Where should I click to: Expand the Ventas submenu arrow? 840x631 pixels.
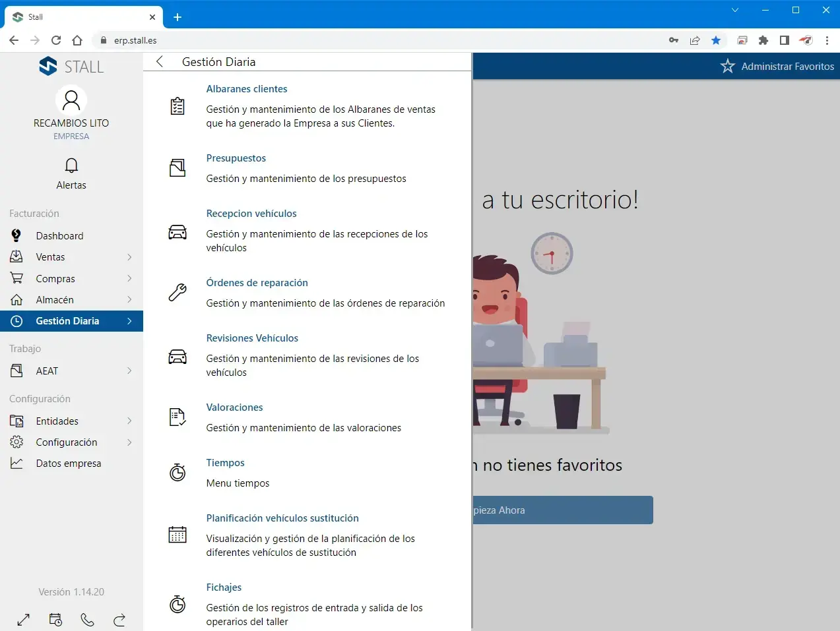pos(129,257)
